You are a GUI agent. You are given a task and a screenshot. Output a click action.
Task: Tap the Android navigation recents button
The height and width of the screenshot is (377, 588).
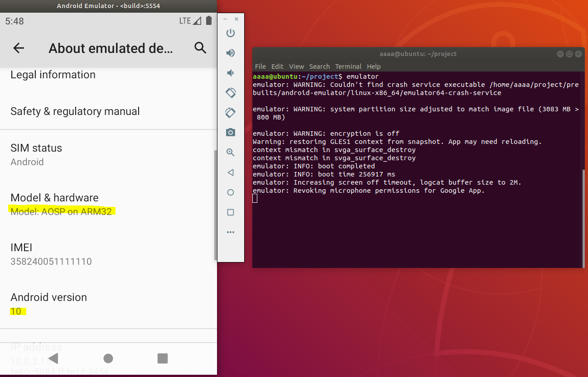(163, 358)
